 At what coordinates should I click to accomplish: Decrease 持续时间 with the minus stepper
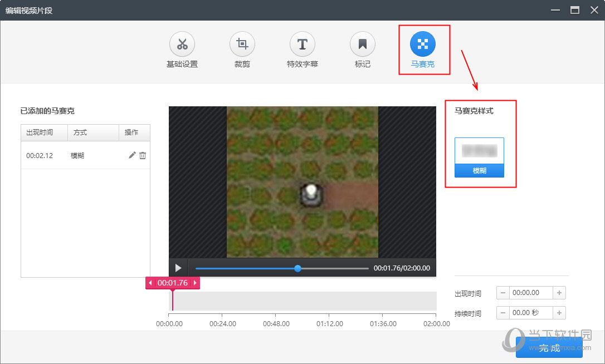click(x=502, y=312)
